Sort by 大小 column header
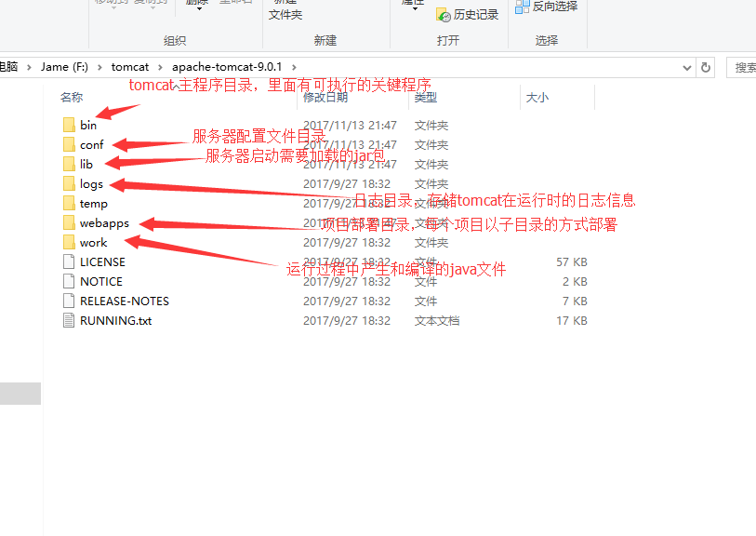Image resolution: width=756 pixels, height=536 pixels. 537,98
